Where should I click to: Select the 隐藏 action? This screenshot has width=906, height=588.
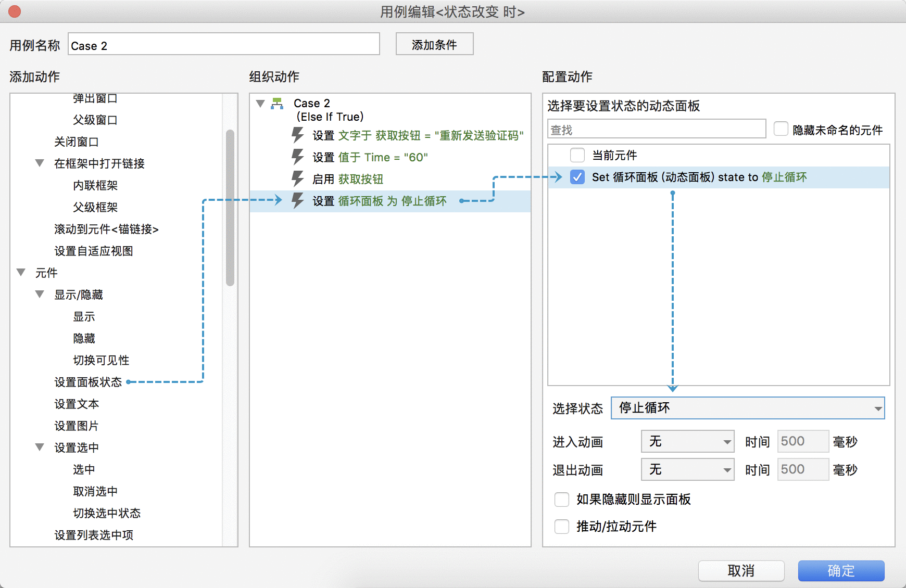point(84,338)
